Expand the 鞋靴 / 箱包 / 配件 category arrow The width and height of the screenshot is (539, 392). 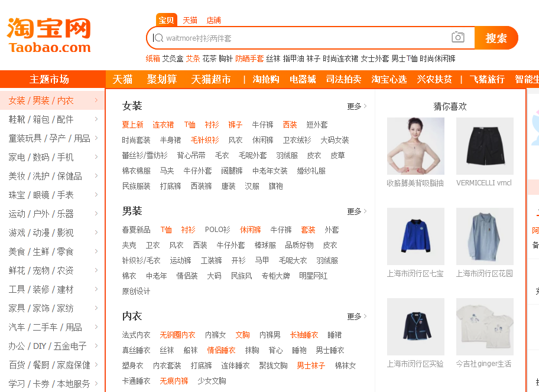(96, 119)
